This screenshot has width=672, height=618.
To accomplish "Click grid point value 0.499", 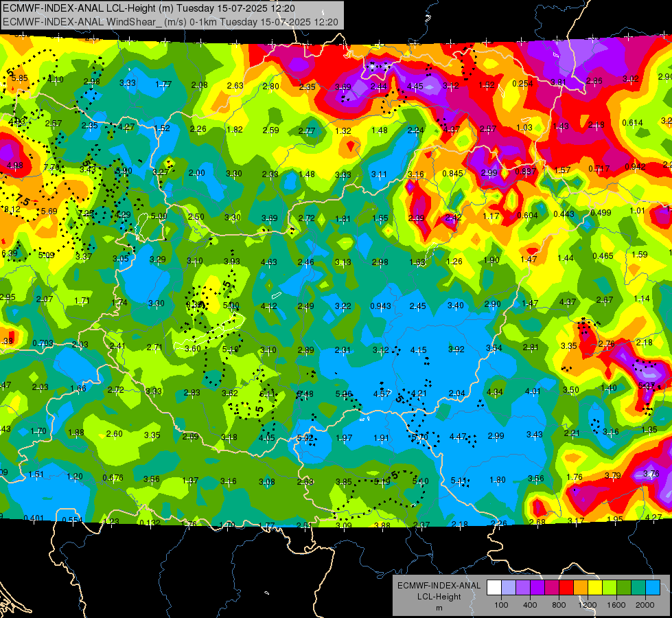I will [601, 213].
